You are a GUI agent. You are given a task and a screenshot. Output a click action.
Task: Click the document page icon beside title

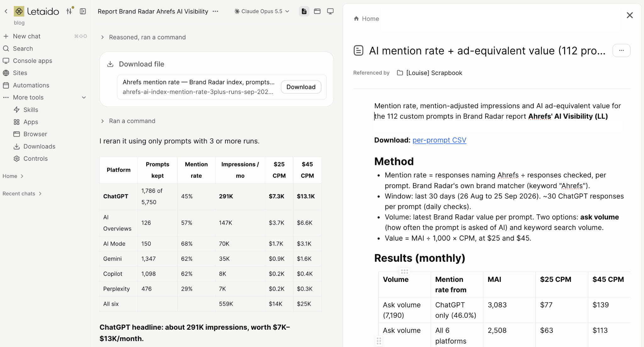pos(358,50)
